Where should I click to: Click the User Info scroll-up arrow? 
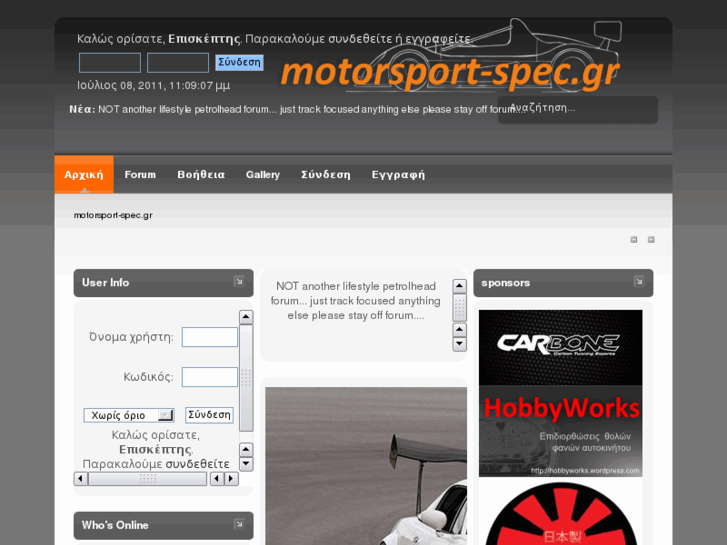(246, 317)
